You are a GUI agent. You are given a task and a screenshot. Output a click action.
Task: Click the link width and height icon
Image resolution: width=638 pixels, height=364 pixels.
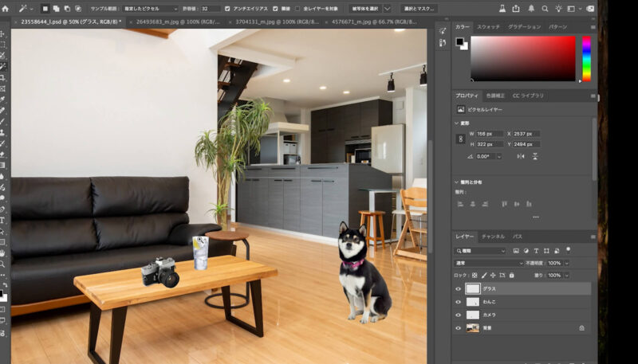[x=459, y=139]
